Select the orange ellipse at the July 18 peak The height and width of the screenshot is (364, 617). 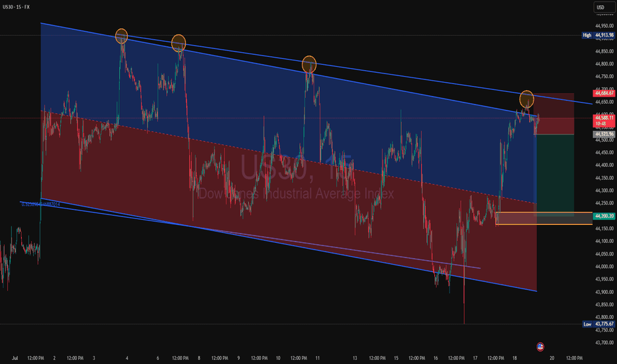point(526,99)
